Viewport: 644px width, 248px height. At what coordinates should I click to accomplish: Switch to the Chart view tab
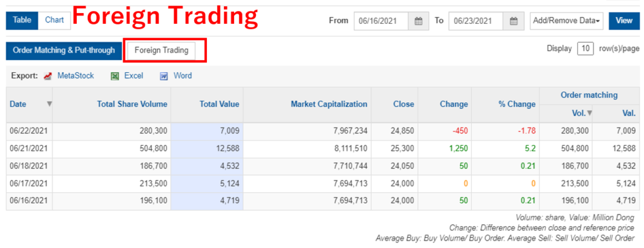click(54, 21)
